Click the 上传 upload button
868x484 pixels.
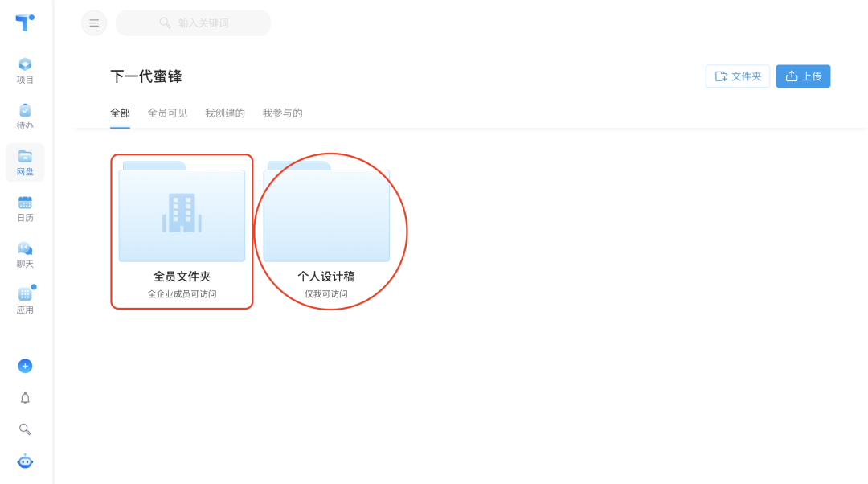tap(803, 76)
